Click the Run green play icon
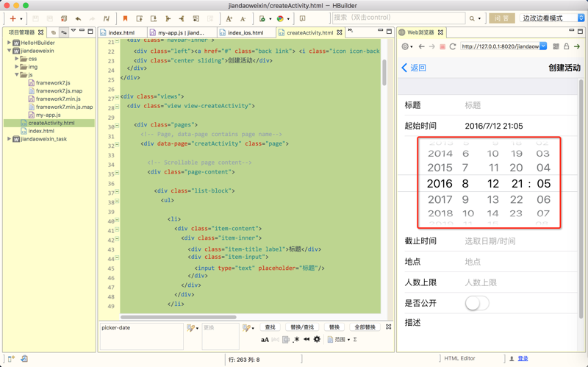Screen dimensions: 588x367 [262, 18]
